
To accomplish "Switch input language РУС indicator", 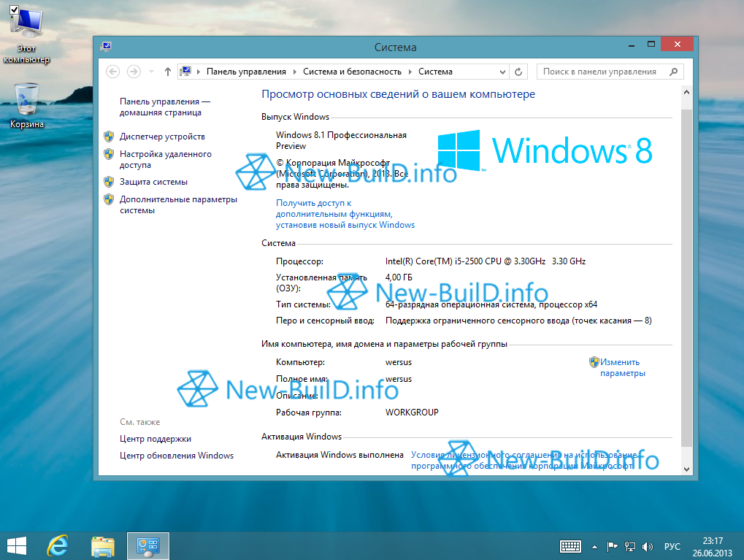I will [x=672, y=547].
